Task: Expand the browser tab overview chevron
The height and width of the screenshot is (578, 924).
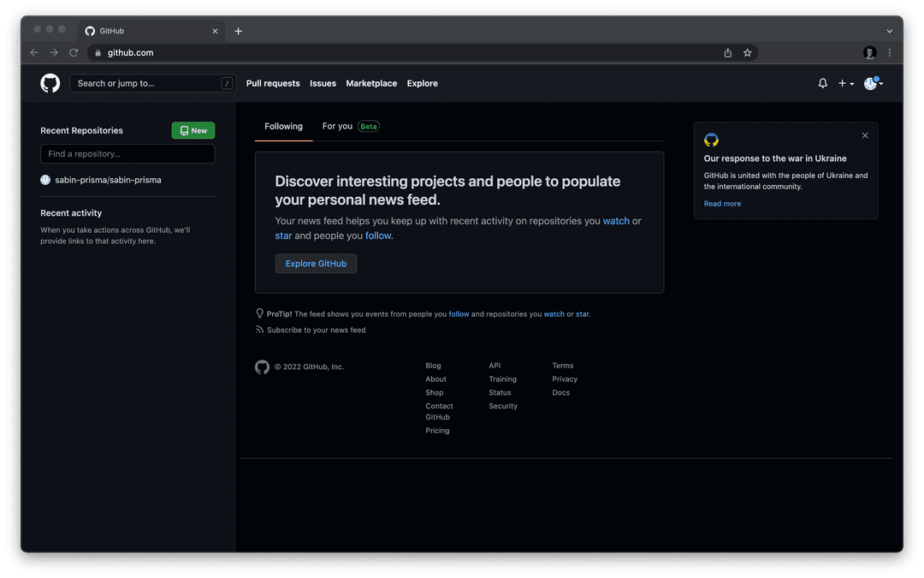Action: (890, 31)
